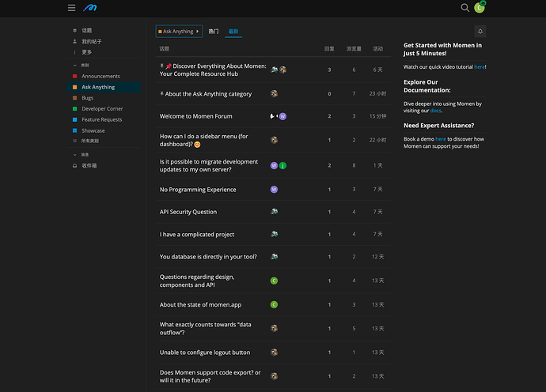546x392 pixels.
Task: Click the more dots icon in sidebar
Action: [74, 52]
